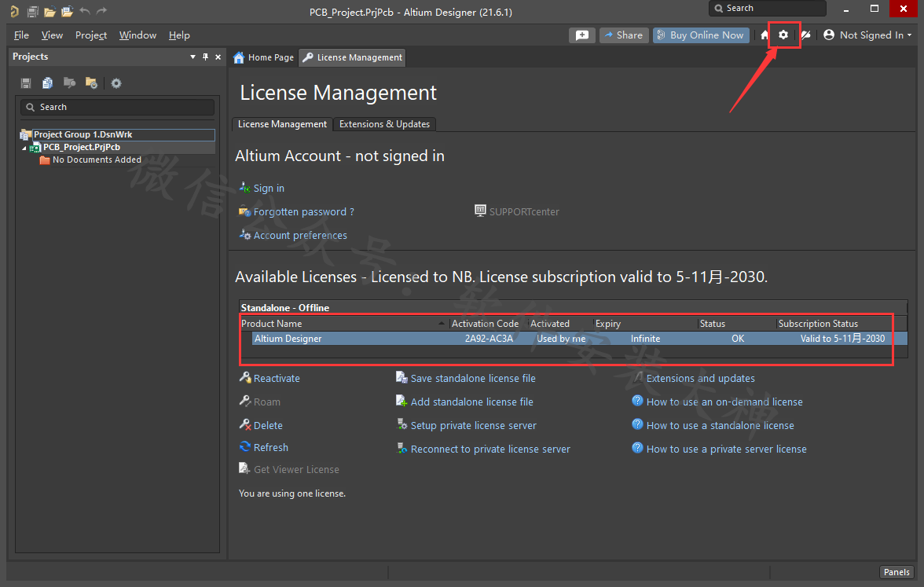Open How to use a standalone license
The image size is (924, 587).
pyautogui.click(x=720, y=426)
